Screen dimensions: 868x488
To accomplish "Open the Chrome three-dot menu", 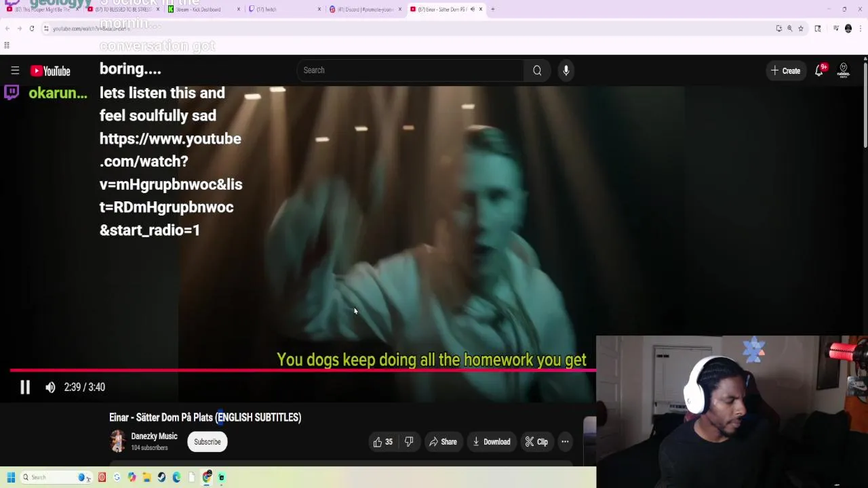I will pyautogui.click(x=861, y=28).
